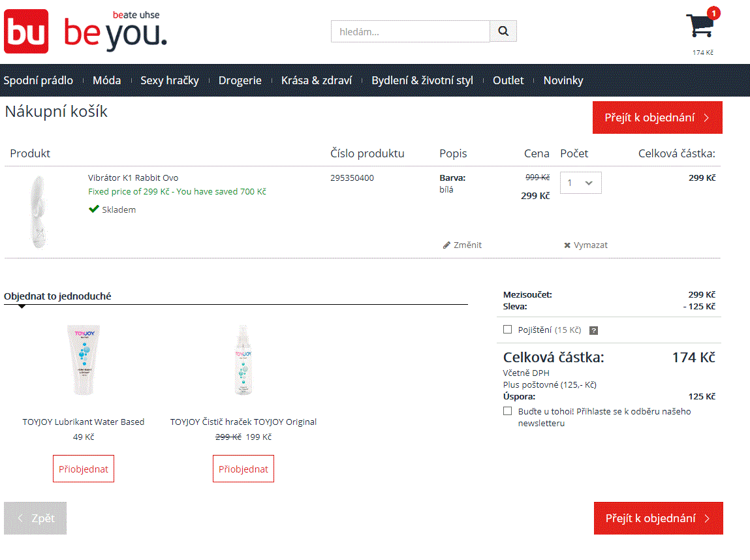Open the Drogerie menu
750x560 pixels.
tap(240, 80)
